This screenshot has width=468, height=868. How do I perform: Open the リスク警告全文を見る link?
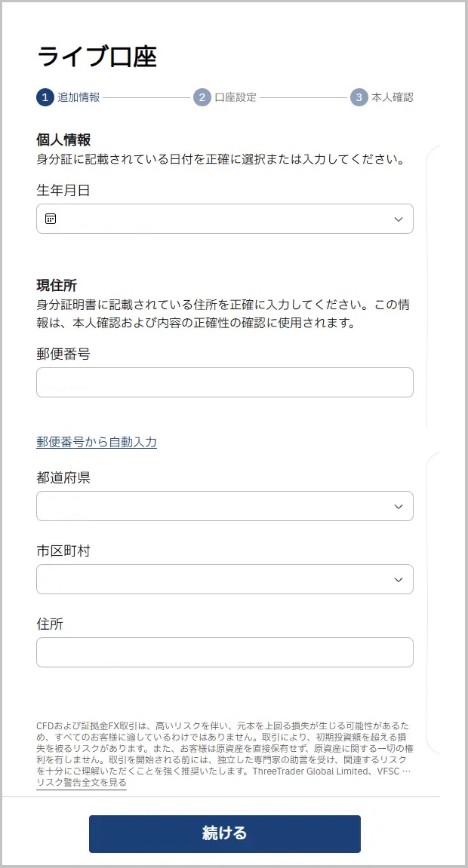[x=82, y=783]
